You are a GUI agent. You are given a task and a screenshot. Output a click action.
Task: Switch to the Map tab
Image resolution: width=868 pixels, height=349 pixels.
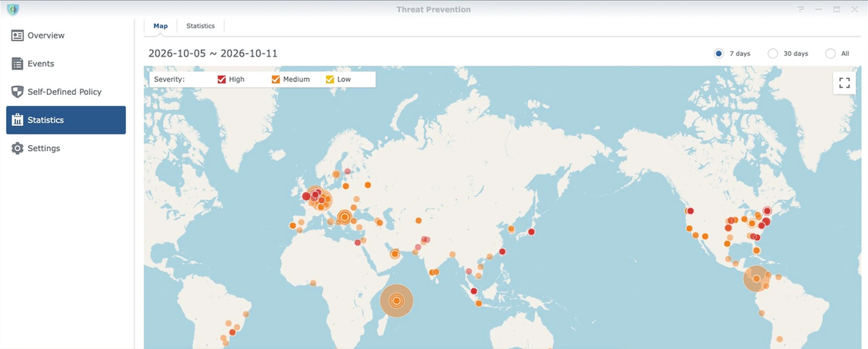tap(160, 26)
